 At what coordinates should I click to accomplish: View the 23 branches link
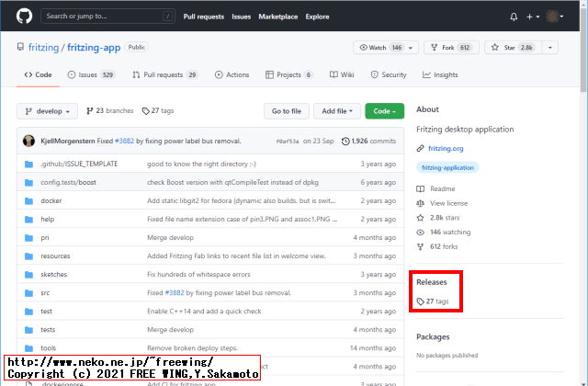[110, 110]
